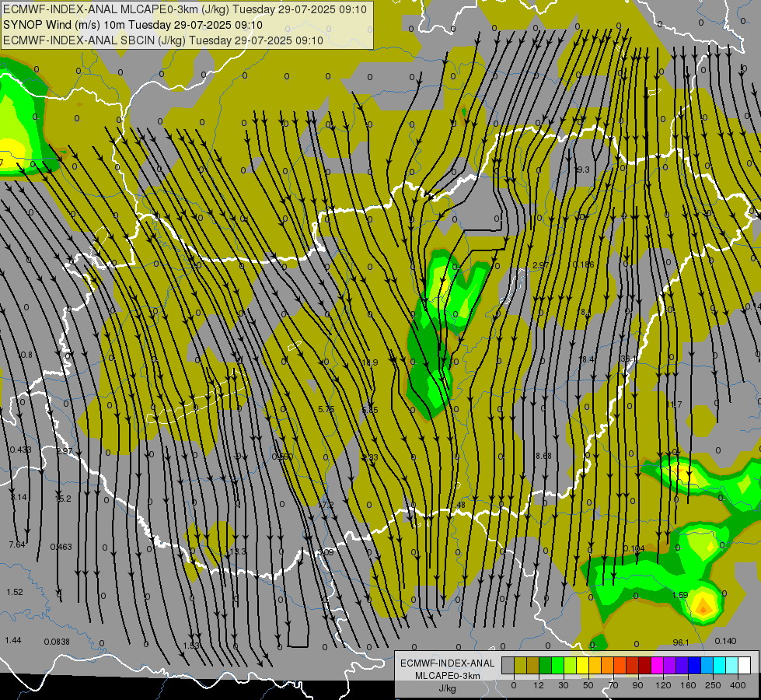Click the map value 1.44
This screenshot has height=700, width=761.
13,640
